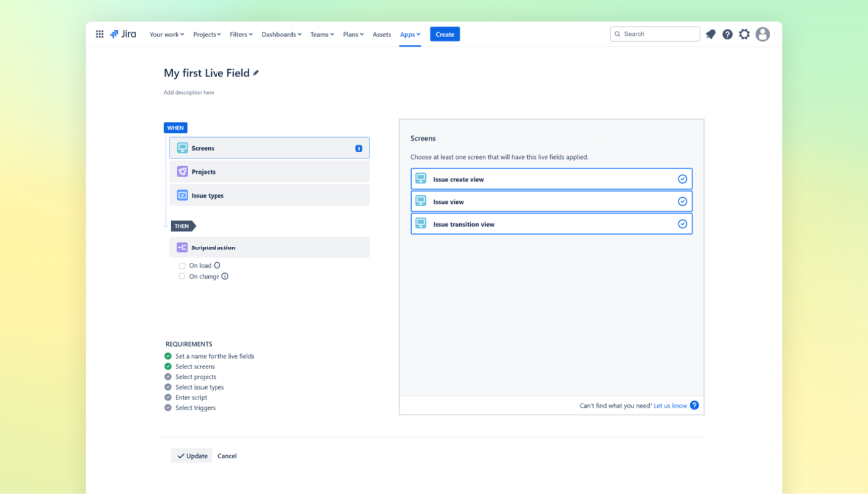This screenshot has width=868, height=494.
Task: Click the Jira logo
Action: tap(123, 34)
